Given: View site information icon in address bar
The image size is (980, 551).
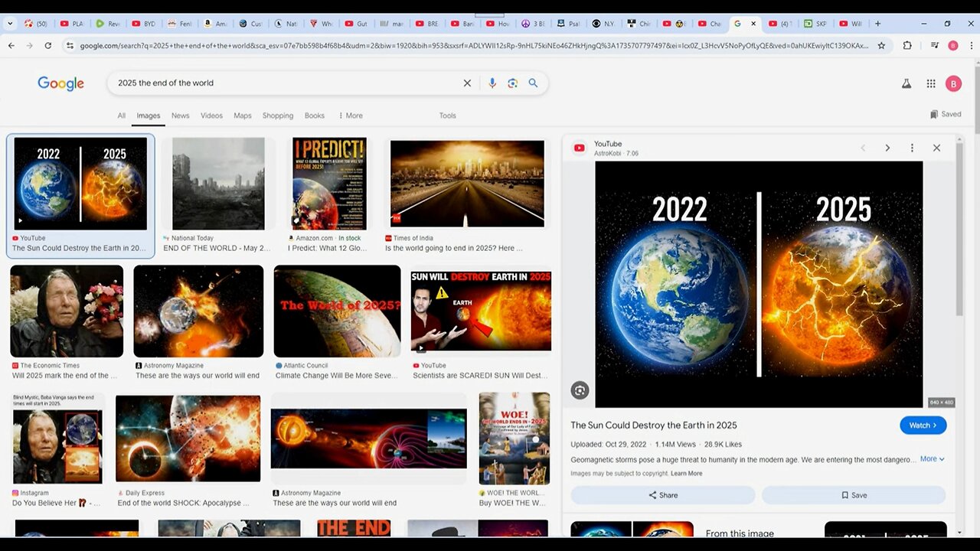Looking at the screenshot, I should pos(70,46).
